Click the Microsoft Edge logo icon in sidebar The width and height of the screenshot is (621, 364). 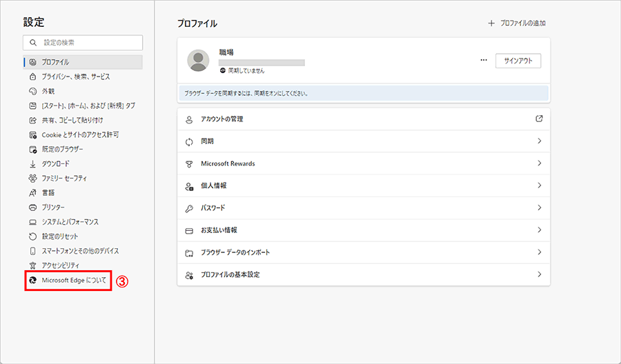pyautogui.click(x=33, y=281)
